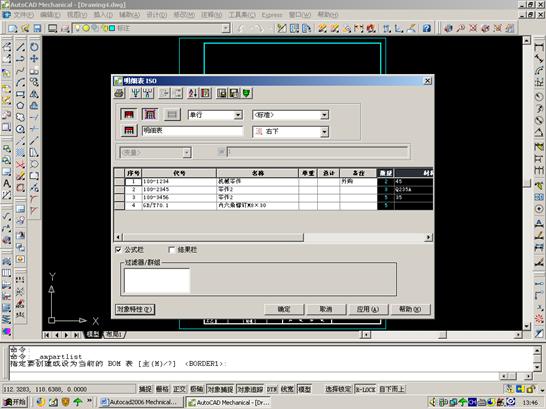Click the zoom magnifier icon in top toolbar
The width and height of the screenshot is (546, 409).
(x=461, y=28)
